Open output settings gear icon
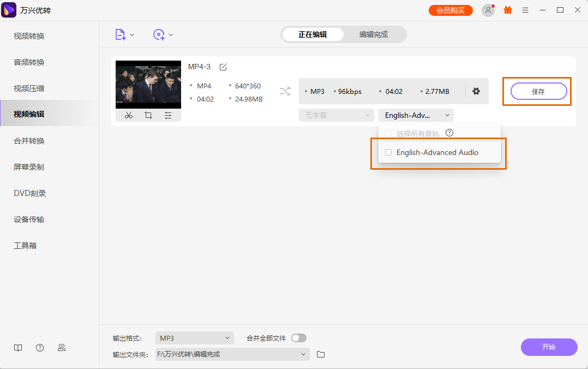 coord(476,91)
